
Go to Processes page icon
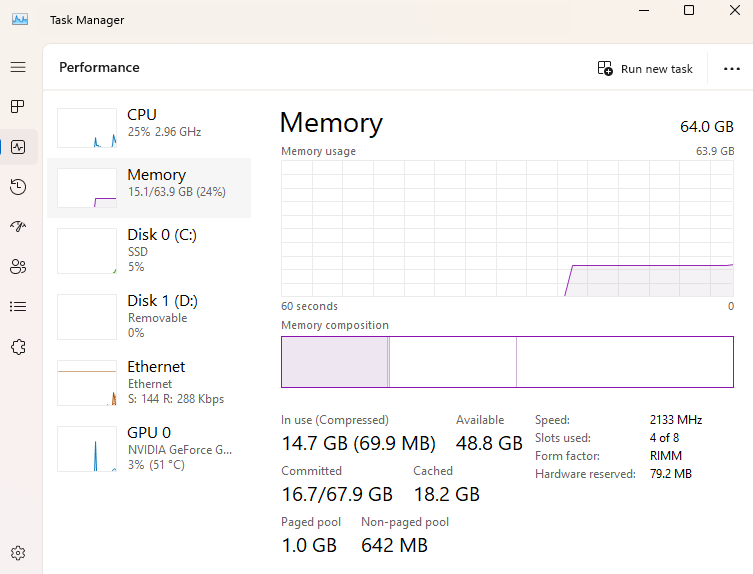pyautogui.click(x=18, y=107)
